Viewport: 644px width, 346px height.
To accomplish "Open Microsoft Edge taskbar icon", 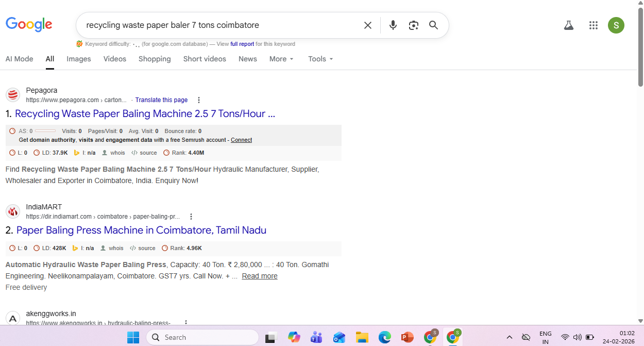I will click(385, 337).
